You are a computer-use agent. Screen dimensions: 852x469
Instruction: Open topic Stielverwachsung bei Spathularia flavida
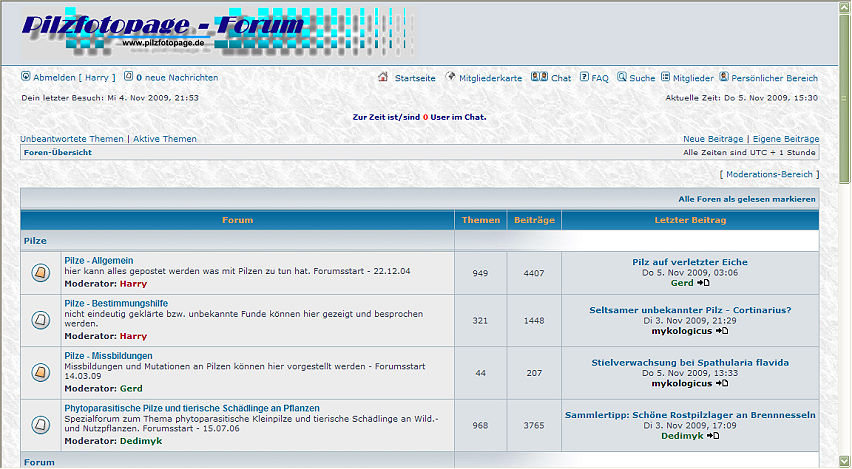[690, 362]
